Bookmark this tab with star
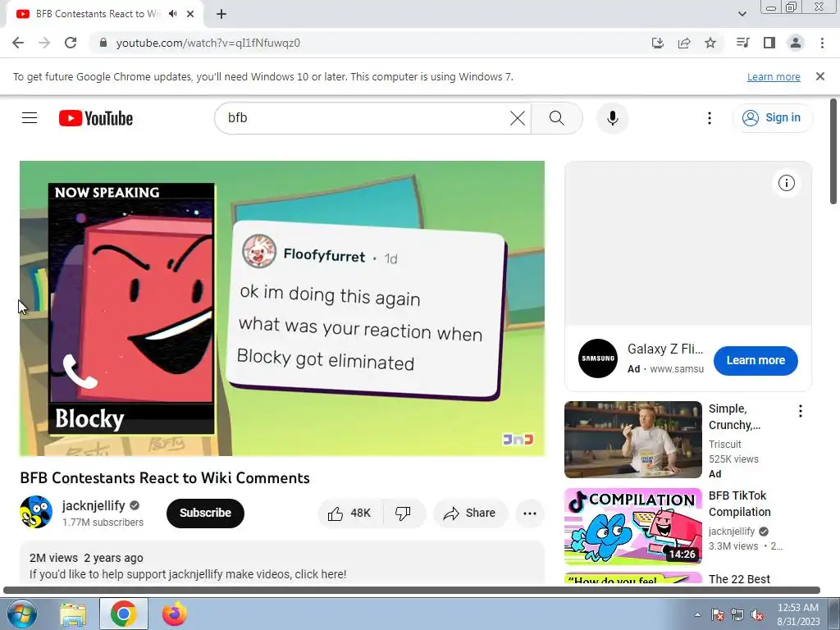Image resolution: width=840 pixels, height=630 pixels. click(710, 43)
